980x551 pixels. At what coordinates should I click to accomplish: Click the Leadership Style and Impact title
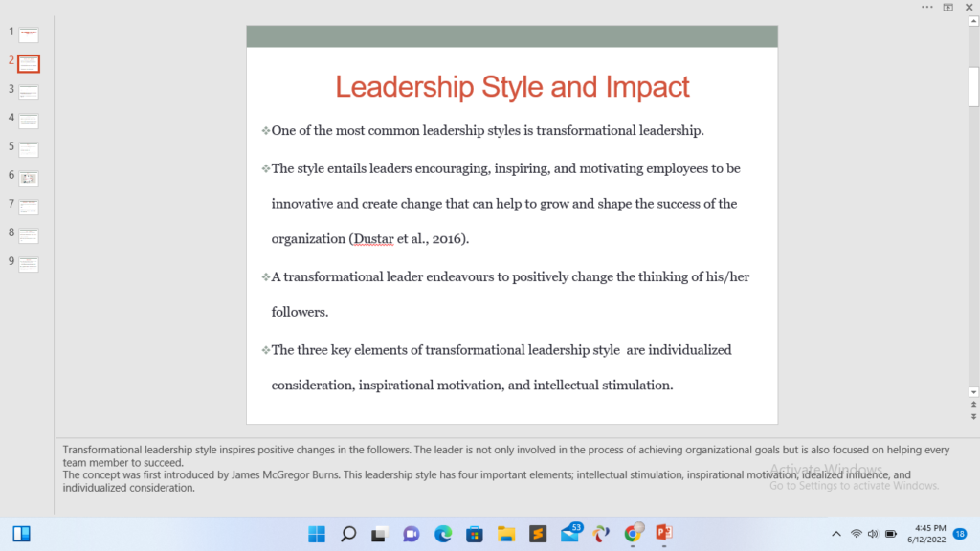coord(512,87)
